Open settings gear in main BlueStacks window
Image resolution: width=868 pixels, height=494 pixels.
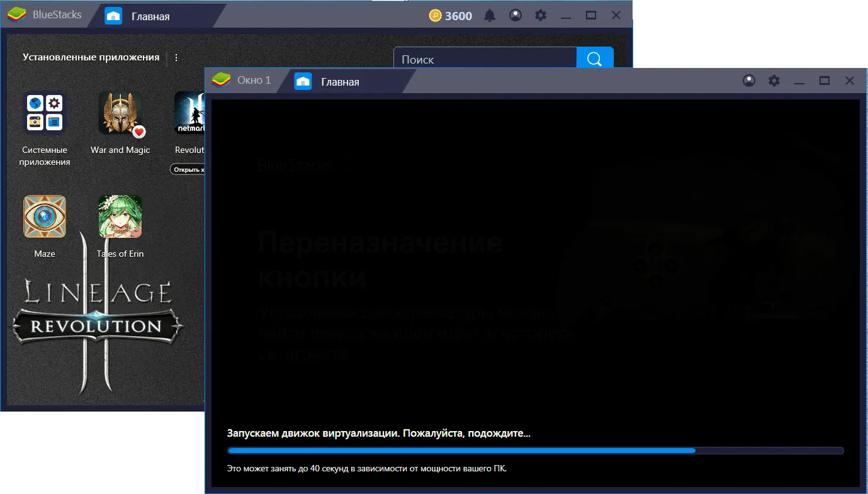pos(541,16)
